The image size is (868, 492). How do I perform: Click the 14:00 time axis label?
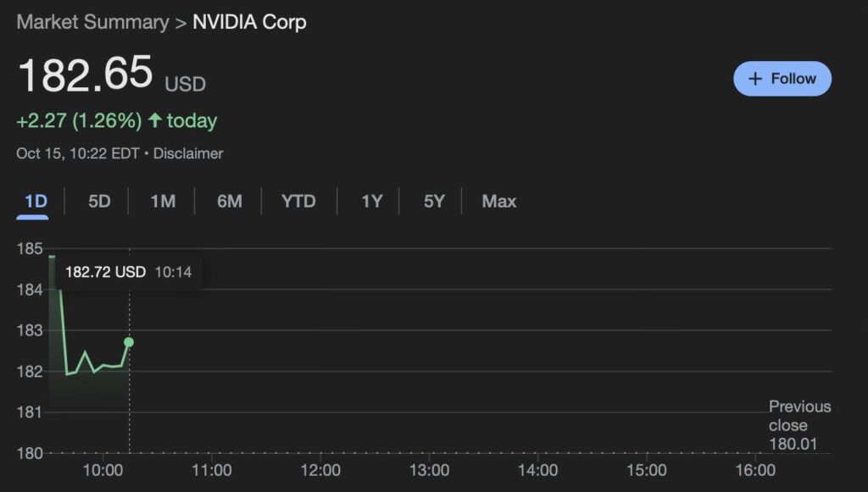[x=537, y=470]
